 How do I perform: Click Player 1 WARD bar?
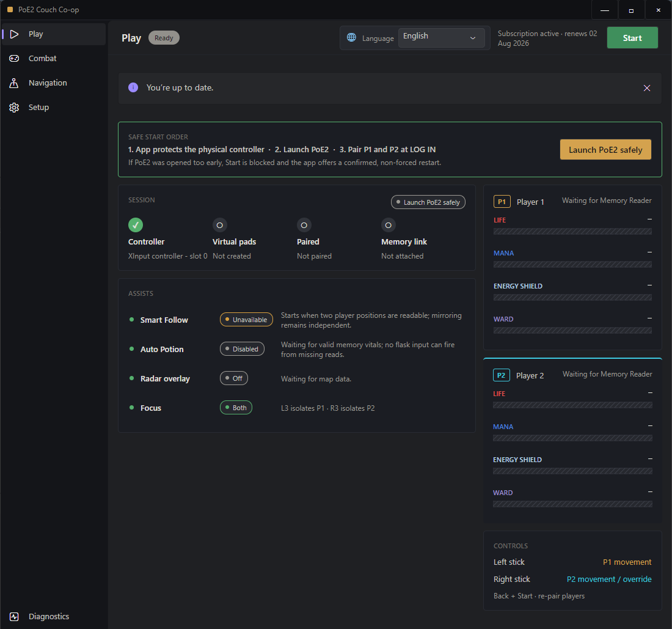(572, 331)
